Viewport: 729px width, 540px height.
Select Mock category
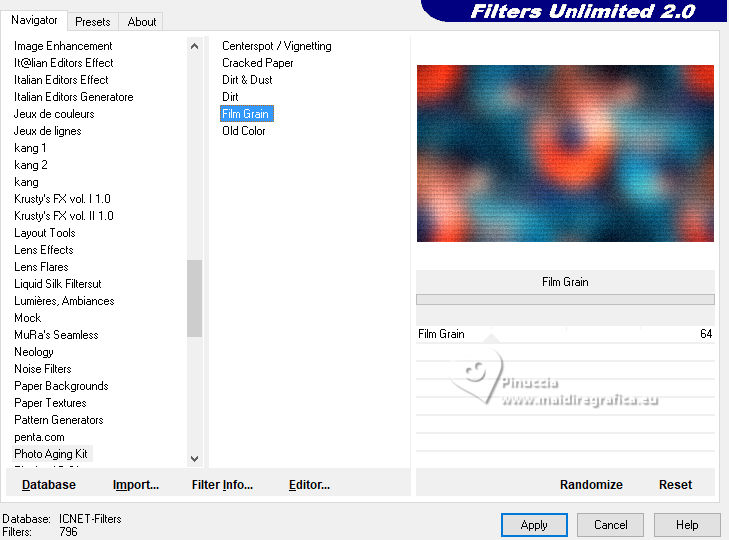[27, 318]
